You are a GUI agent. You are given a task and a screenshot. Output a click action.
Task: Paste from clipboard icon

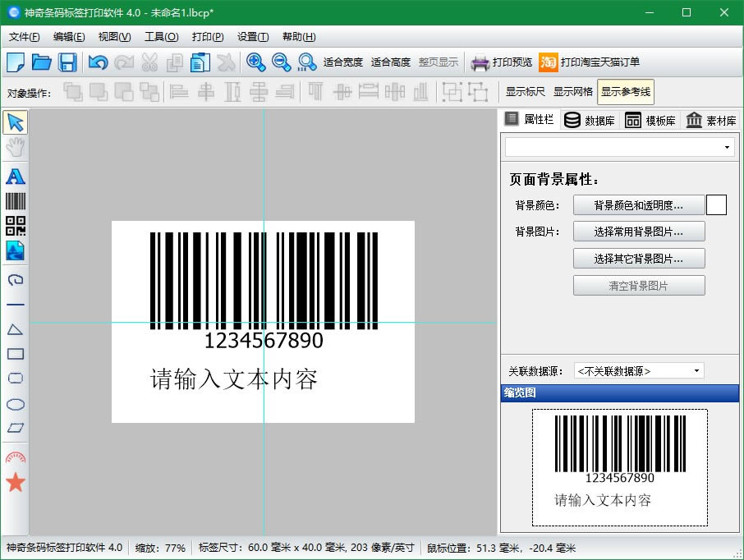pos(200,62)
